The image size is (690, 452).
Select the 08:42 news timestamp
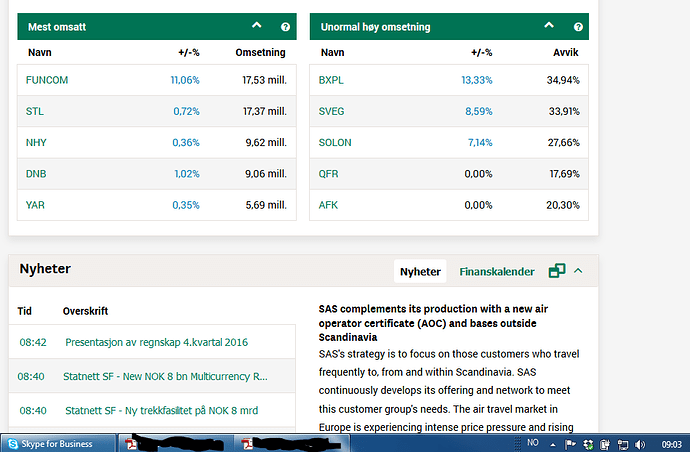33,342
